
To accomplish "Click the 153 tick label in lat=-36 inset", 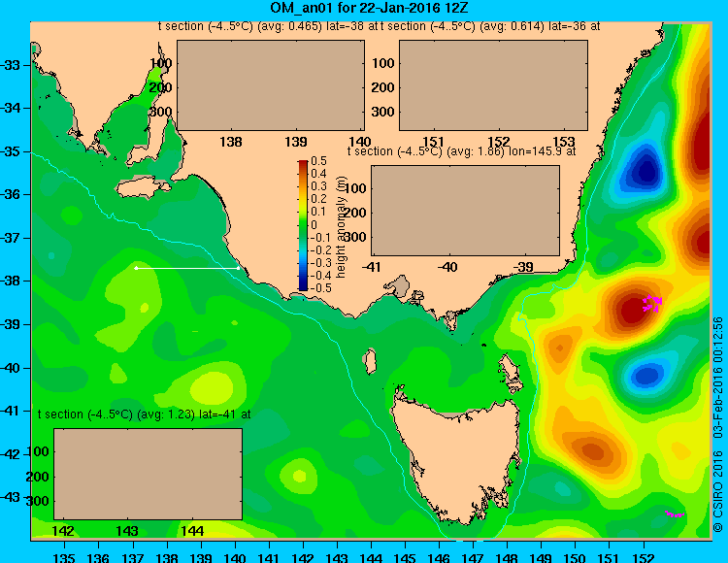I will point(564,142).
